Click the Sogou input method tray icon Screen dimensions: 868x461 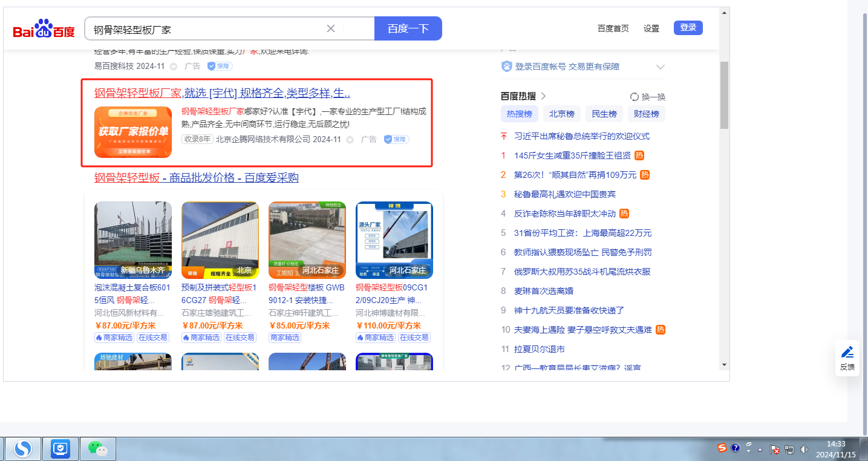(x=722, y=448)
